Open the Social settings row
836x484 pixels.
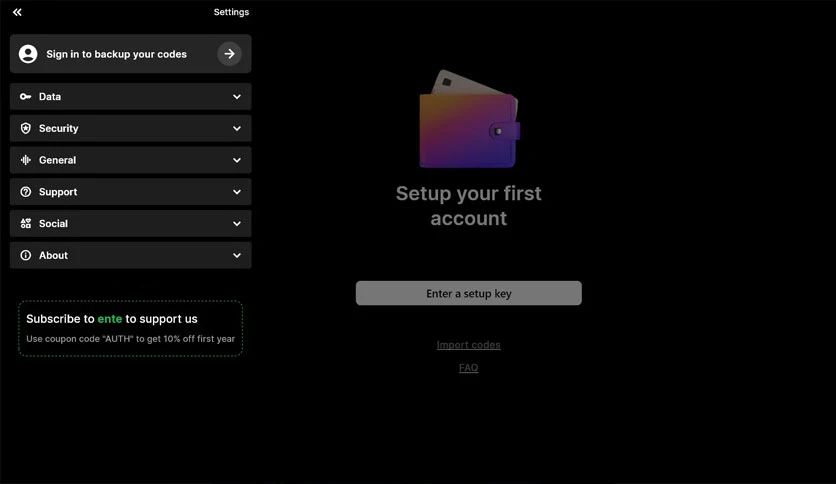click(x=131, y=223)
